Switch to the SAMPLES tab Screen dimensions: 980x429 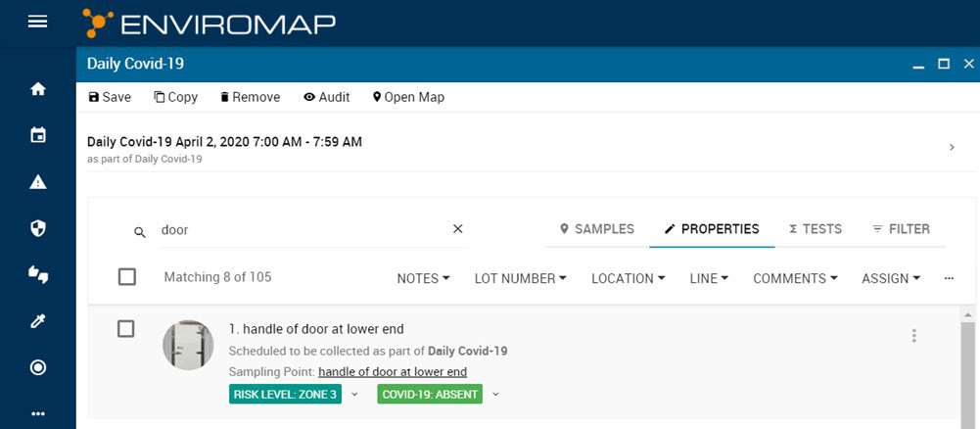pyautogui.click(x=597, y=229)
